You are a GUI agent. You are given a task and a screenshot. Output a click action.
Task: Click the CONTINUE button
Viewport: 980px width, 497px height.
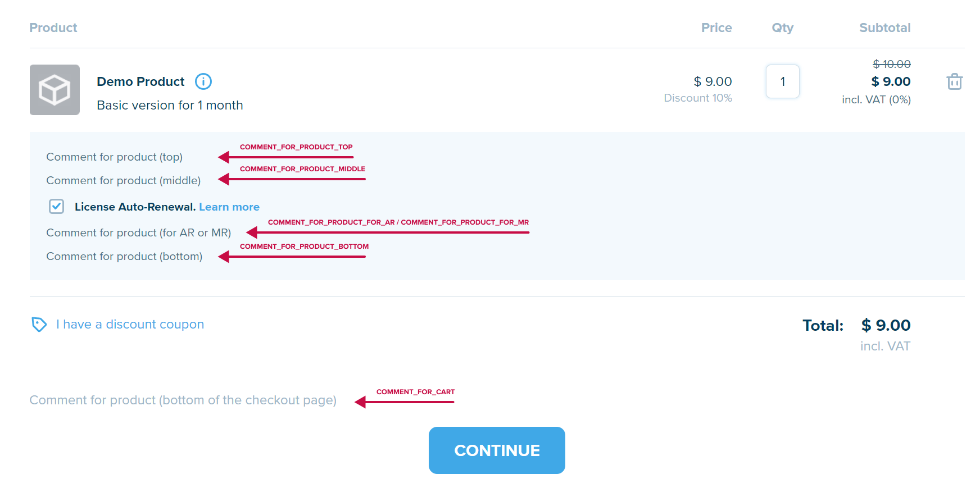pos(497,450)
